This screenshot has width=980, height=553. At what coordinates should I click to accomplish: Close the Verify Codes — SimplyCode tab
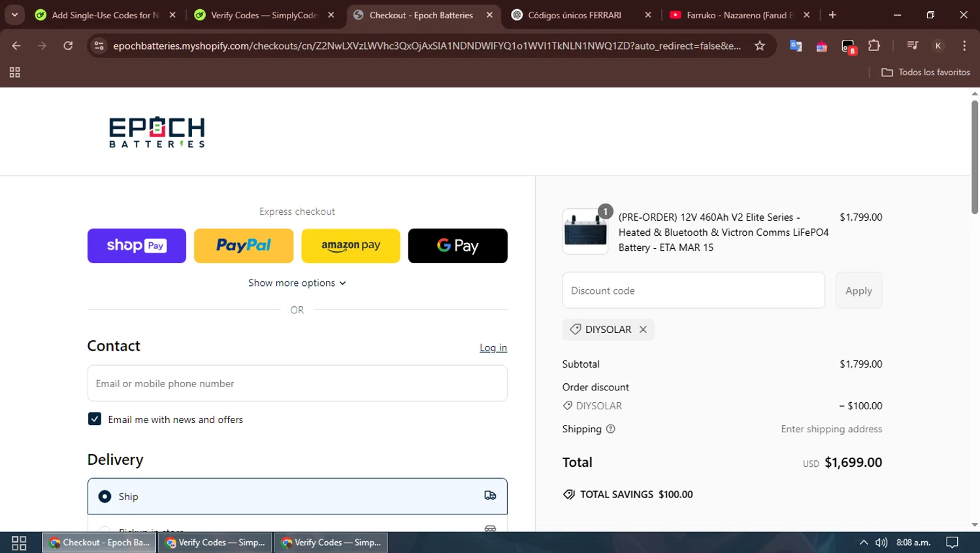pos(331,15)
